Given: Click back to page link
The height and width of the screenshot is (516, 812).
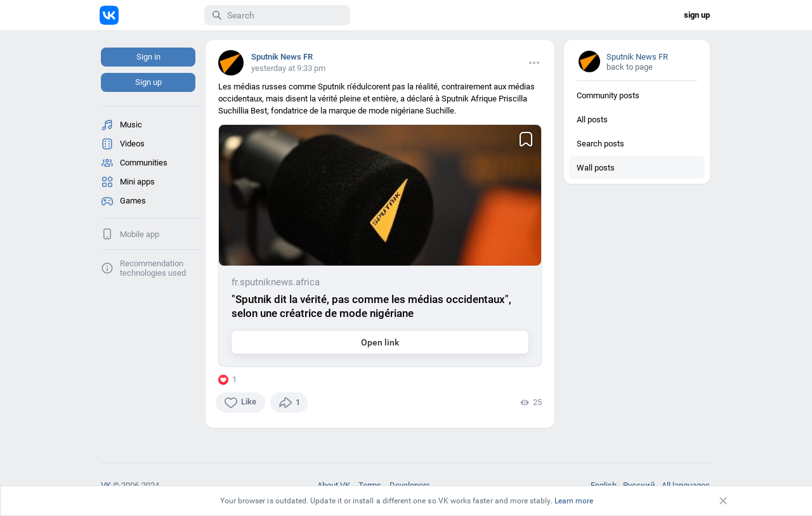Looking at the screenshot, I should (x=629, y=67).
